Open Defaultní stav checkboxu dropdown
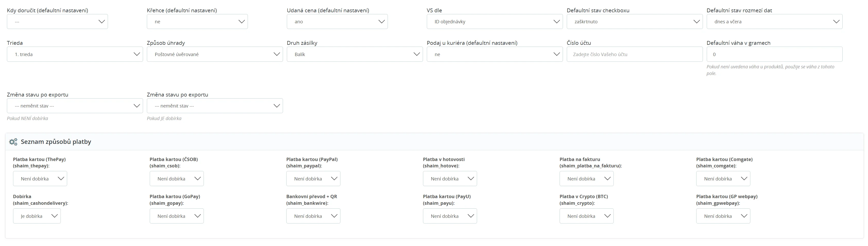Viewport: 868px width, 246px height. click(x=634, y=22)
